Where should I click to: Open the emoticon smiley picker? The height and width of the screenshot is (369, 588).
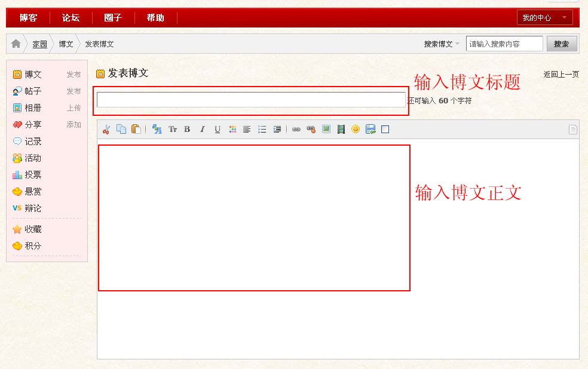pos(356,130)
